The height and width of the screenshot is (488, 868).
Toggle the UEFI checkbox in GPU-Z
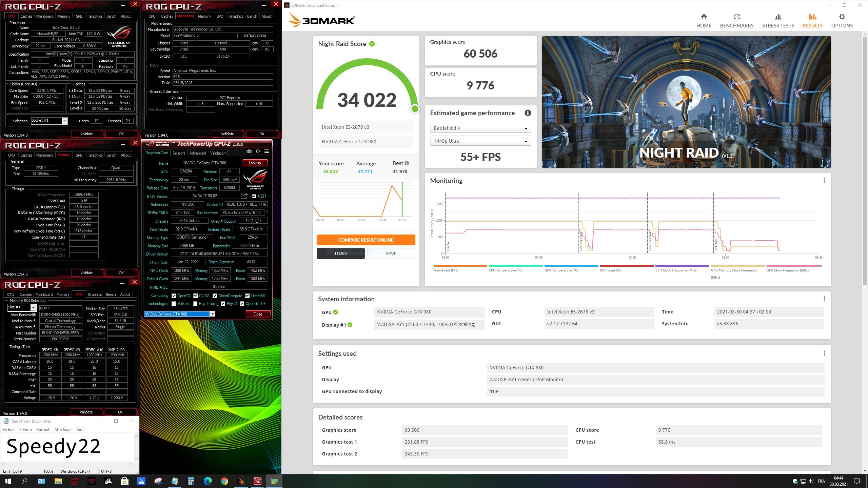tap(254, 196)
